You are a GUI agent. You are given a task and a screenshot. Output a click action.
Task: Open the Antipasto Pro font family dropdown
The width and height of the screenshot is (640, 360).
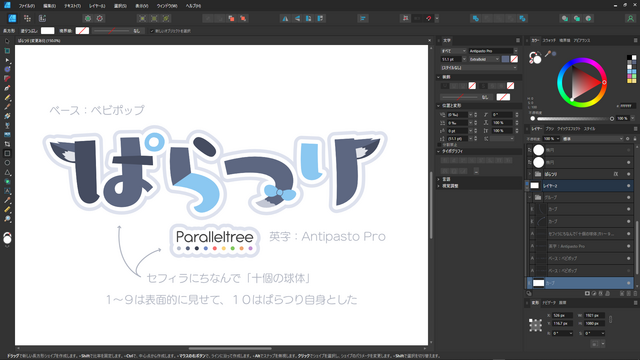(x=493, y=51)
